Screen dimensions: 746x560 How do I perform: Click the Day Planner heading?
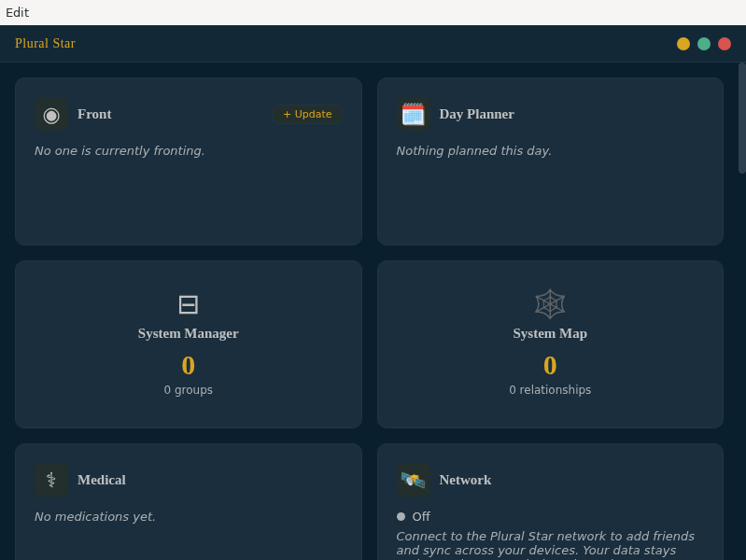coord(477,114)
